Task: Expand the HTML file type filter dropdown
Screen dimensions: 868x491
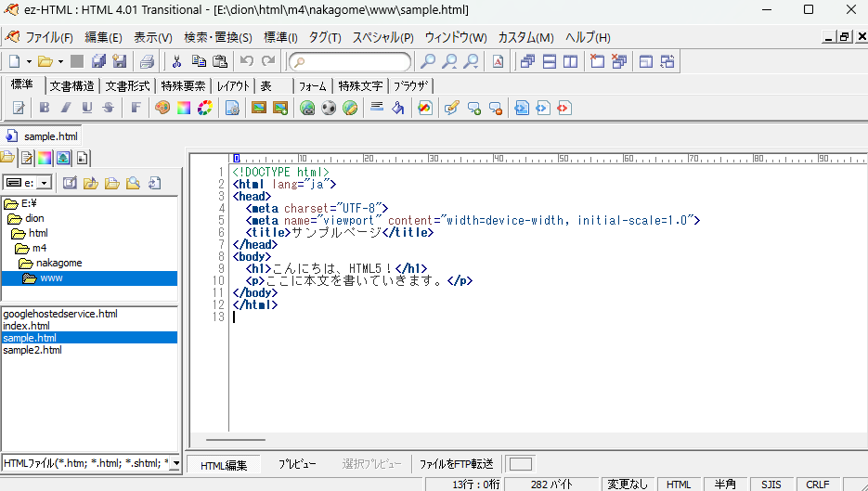Action: (176, 462)
